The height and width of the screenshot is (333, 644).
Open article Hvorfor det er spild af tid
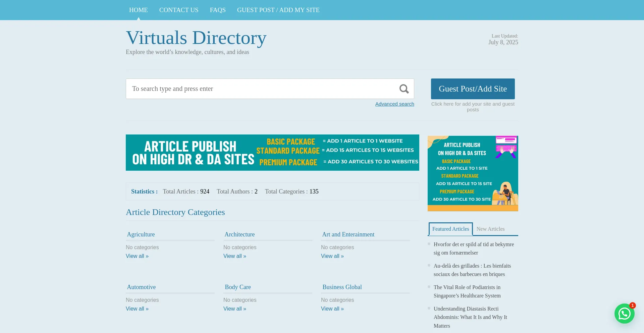click(474, 248)
